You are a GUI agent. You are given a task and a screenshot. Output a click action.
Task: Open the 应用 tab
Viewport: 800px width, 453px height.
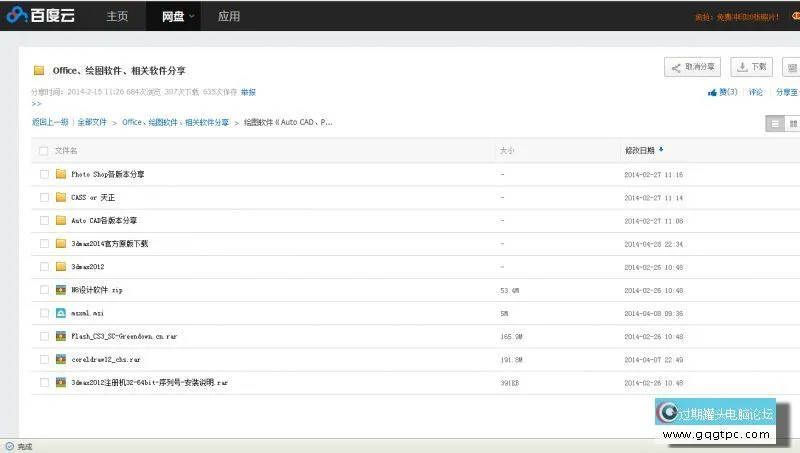(229, 16)
